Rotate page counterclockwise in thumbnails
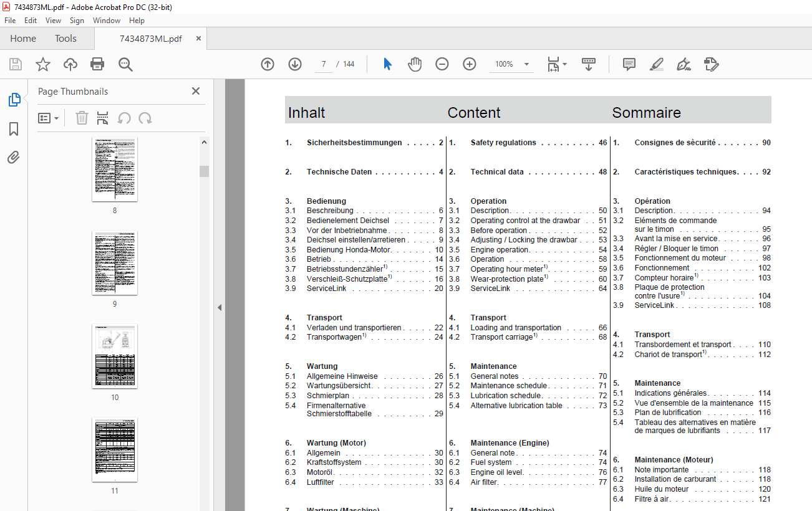Viewport: 812px width, 511px height. (124, 118)
